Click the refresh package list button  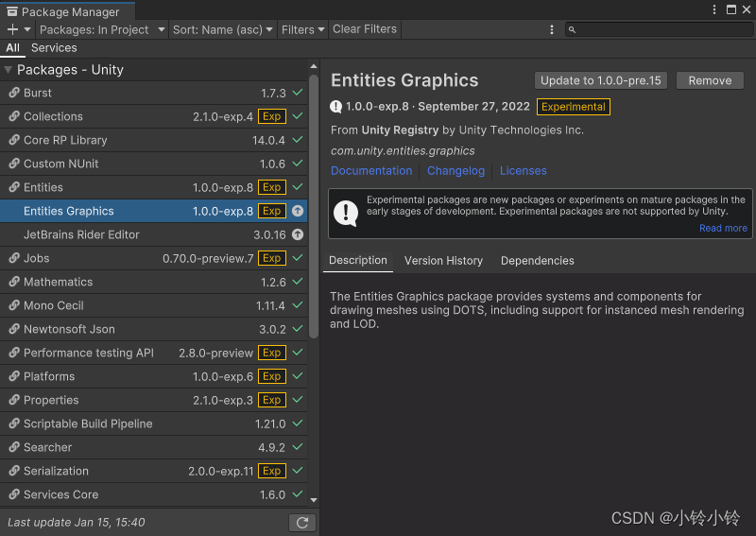302,523
